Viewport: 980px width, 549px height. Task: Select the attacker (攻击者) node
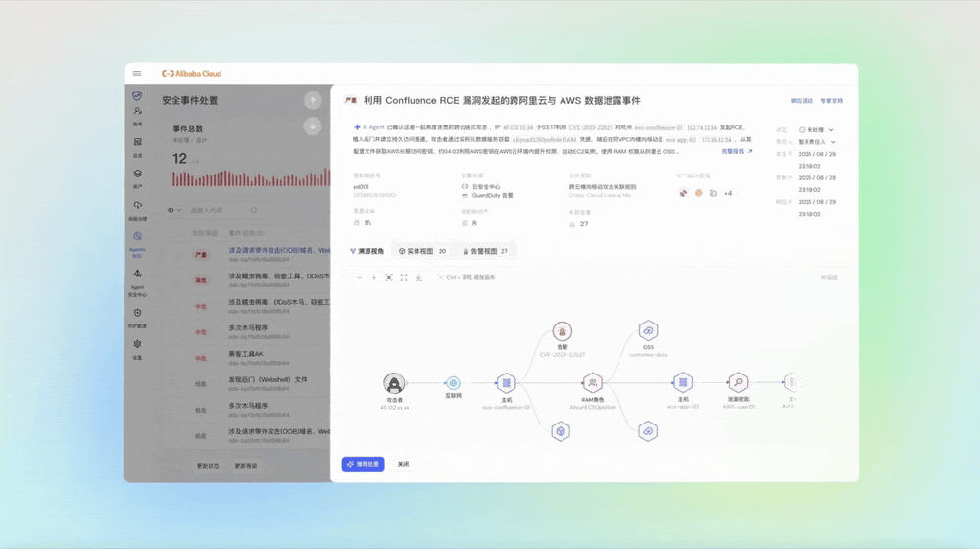[x=394, y=382]
